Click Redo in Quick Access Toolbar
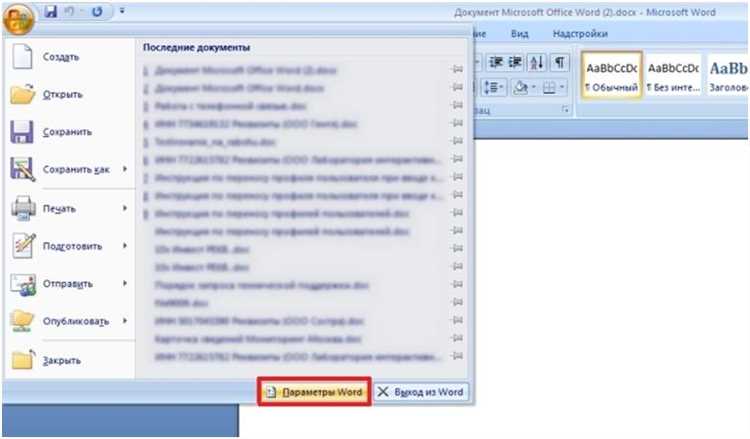 pos(97,11)
